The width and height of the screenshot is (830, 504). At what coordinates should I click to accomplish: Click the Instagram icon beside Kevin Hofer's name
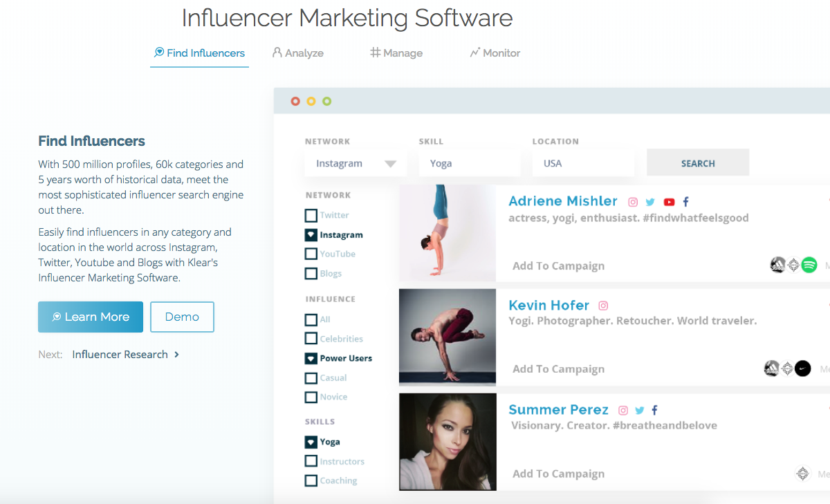point(602,305)
